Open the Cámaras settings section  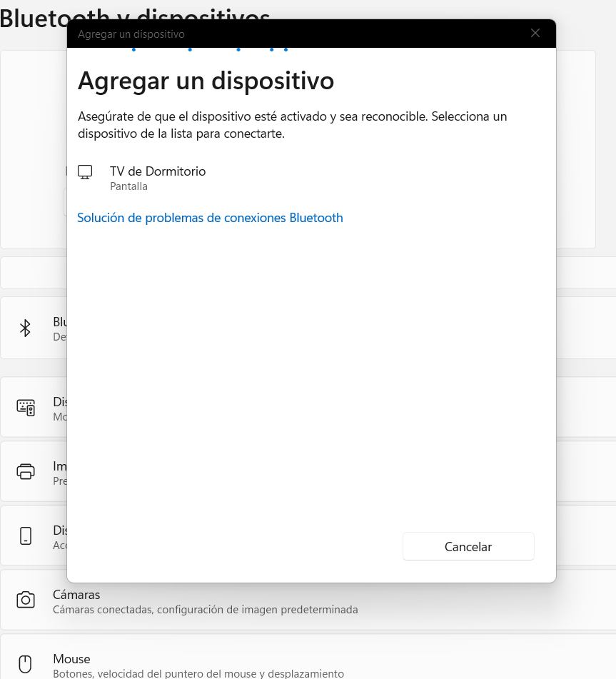(x=76, y=594)
